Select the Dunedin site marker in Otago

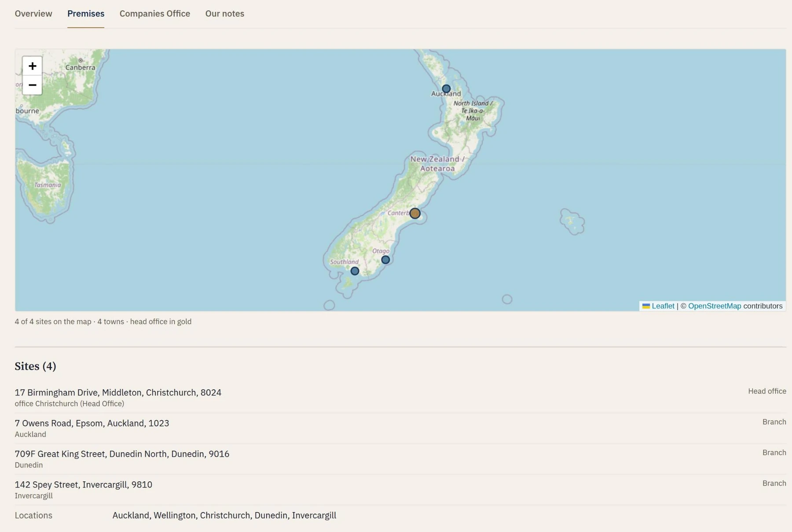tap(385, 260)
